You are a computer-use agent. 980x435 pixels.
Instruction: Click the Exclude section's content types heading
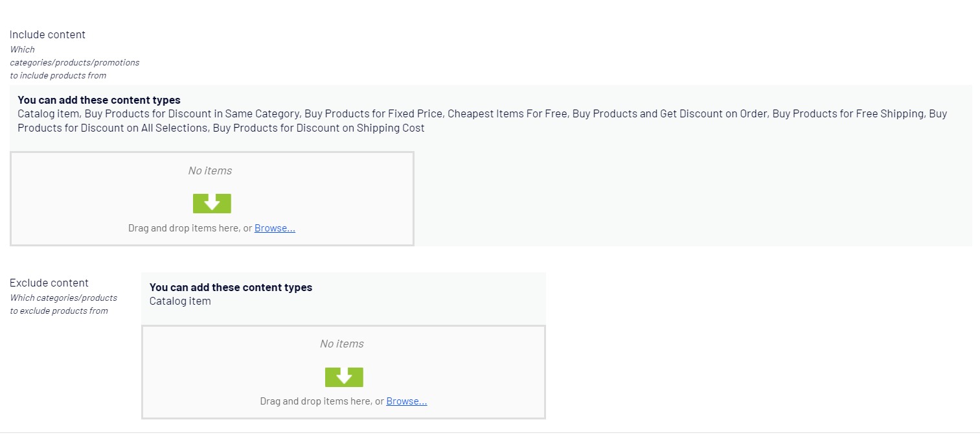tap(231, 288)
